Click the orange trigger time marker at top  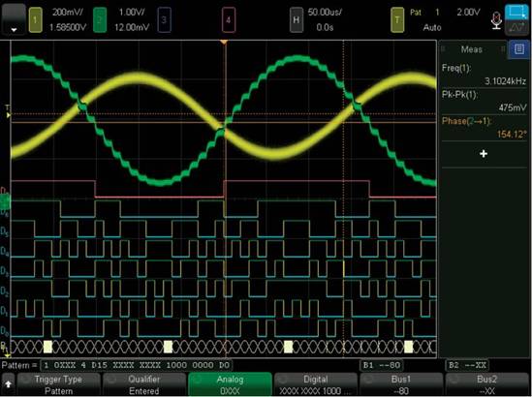(x=224, y=42)
